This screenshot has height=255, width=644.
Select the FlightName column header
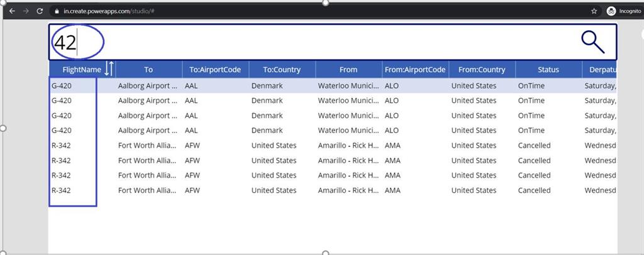coord(82,69)
